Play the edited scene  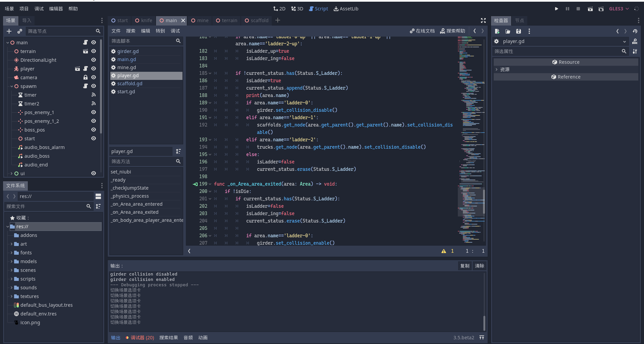(x=590, y=9)
